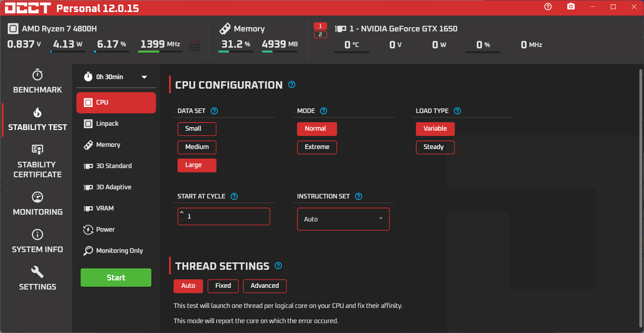Open the Instruction Set Auto dropdown
644x333 pixels.
point(343,219)
